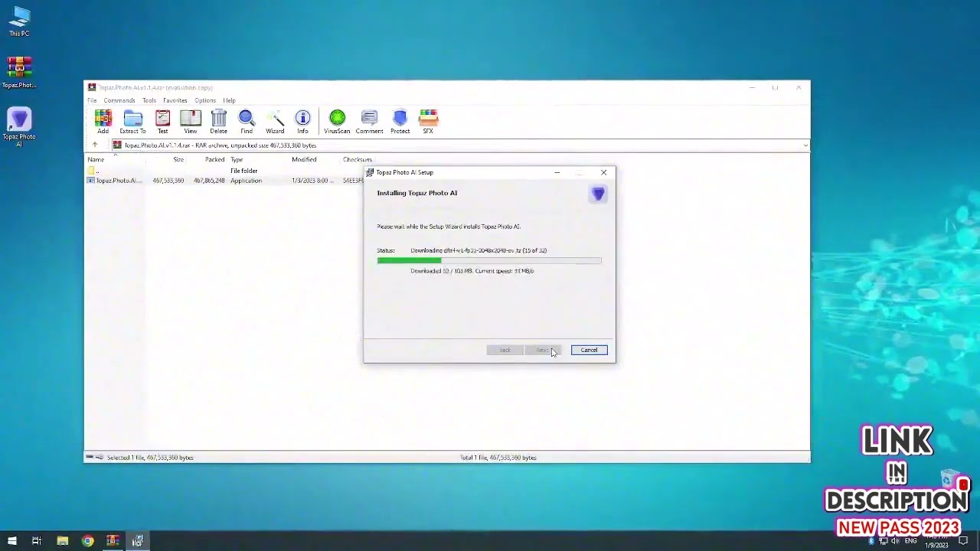Click the SFX toolbar icon

tap(428, 122)
